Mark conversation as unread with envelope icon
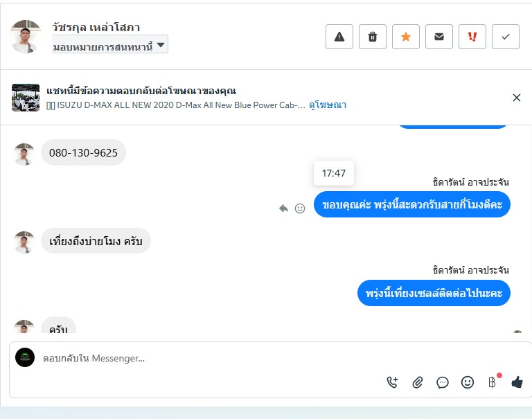The width and height of the screenshot is (532, 419). point(439,37)
